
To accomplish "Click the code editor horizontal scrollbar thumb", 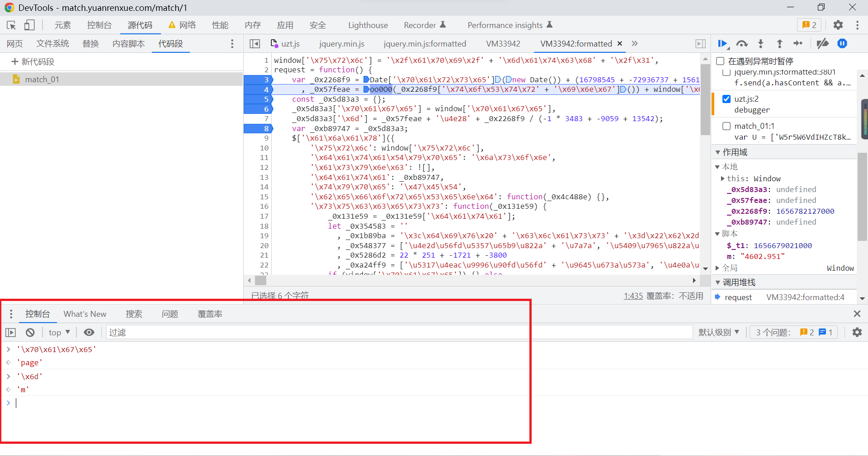I will point(261,280).
